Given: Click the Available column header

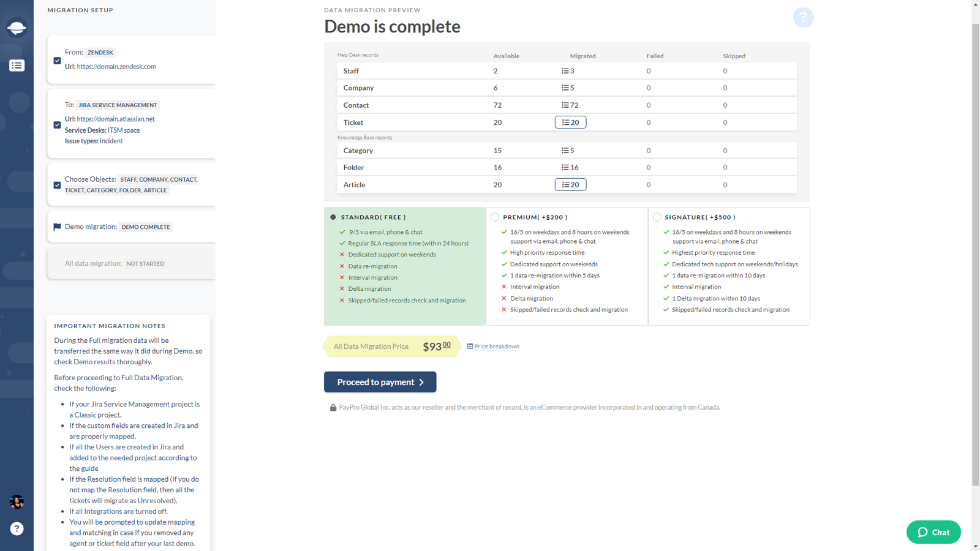Looking at the screenshot, I should [x=507, y=56].
